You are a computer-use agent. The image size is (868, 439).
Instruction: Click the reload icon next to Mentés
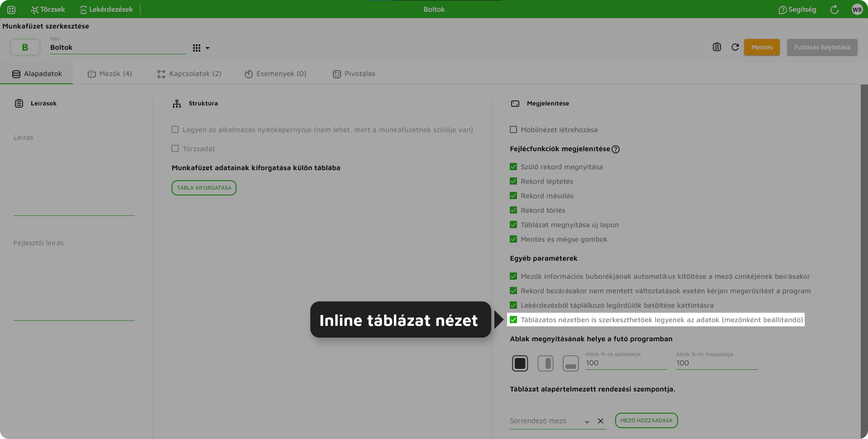point(735,47)
